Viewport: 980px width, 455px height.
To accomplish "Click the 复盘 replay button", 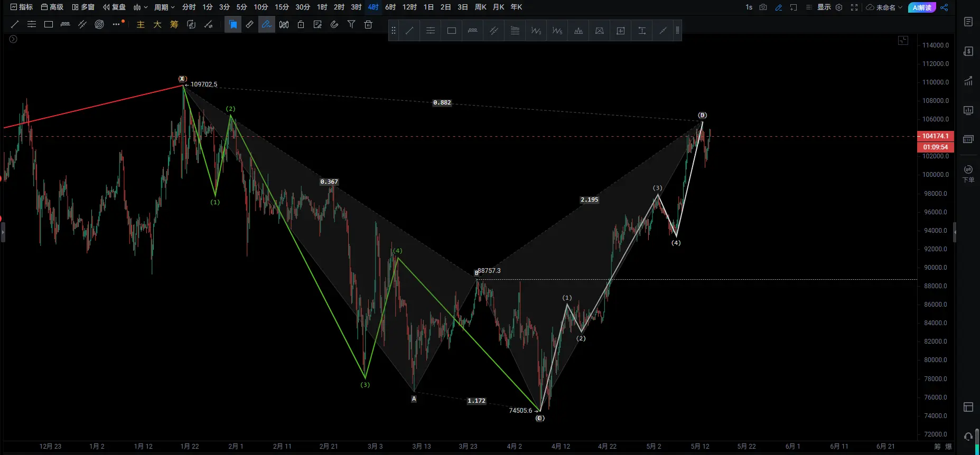I will [115, 7].
